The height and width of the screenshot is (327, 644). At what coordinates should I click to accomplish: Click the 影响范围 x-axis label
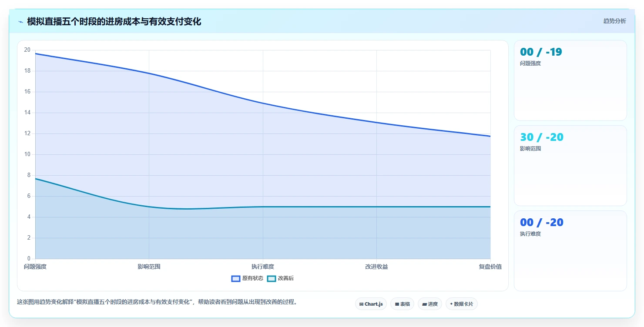pos(149,267)
